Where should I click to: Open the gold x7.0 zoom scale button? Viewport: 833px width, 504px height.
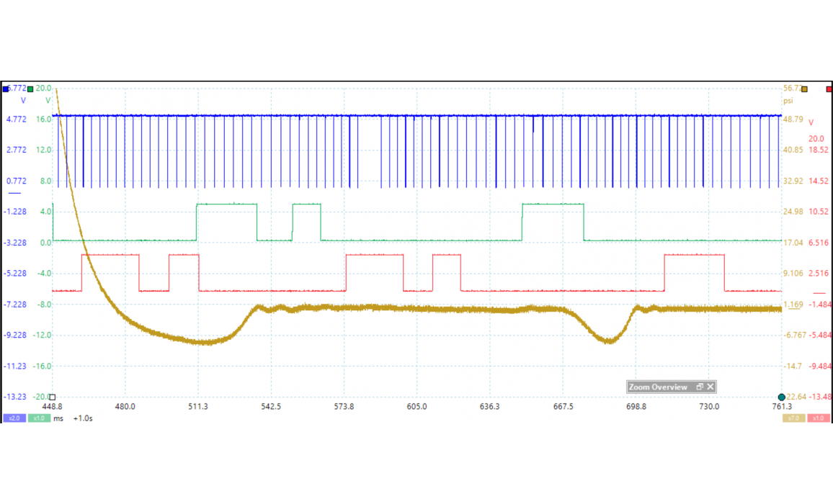(793, 418)
